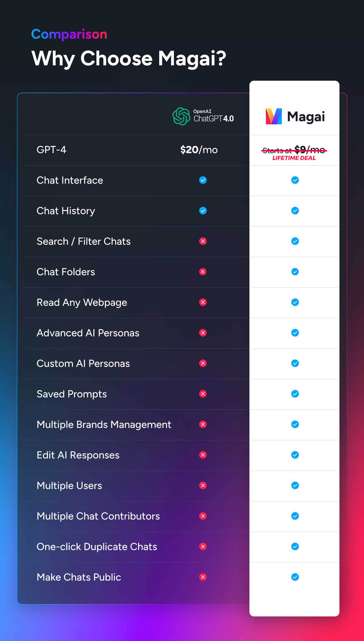The image size is (364, 641).
Task: Click Magai's check for Make Chats Public
Action: coord(295,577)
